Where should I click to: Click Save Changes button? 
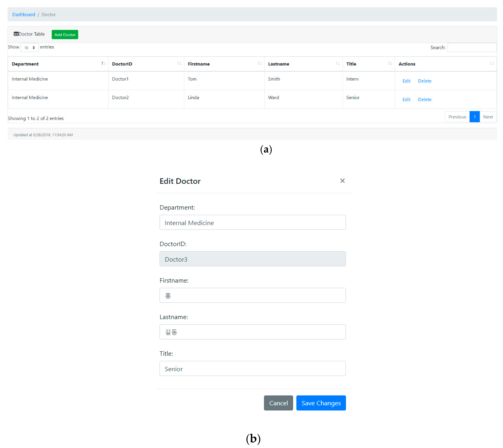tap(321, 403)
